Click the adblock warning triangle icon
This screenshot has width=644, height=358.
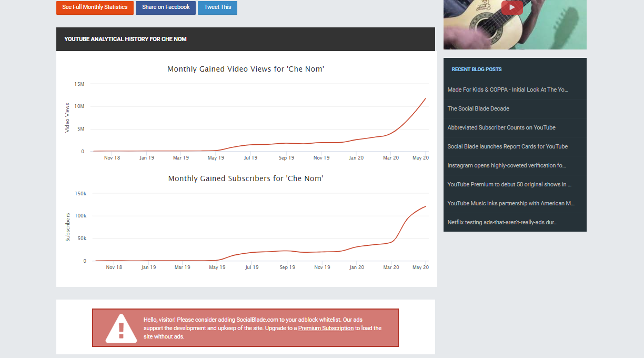121,329
